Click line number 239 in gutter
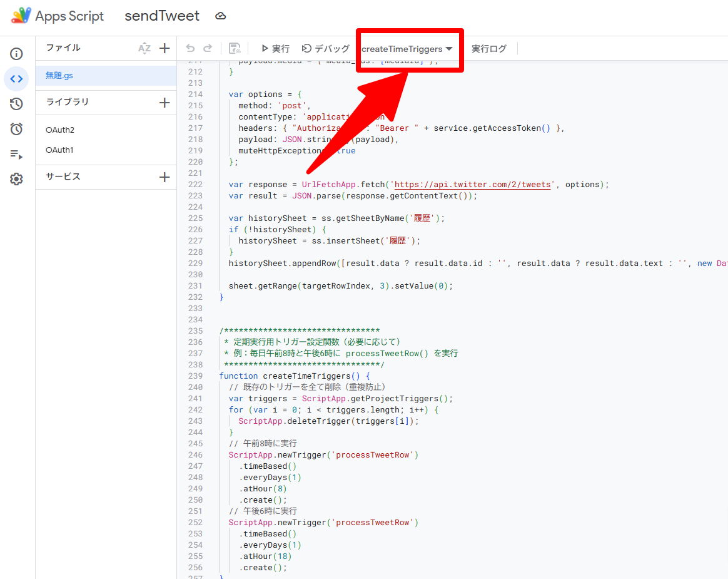 tap(196, 376)
